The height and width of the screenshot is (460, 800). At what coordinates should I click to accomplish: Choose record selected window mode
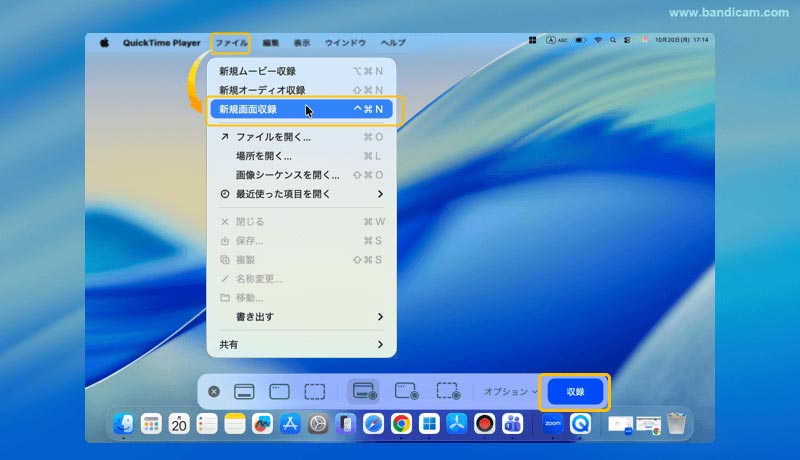(405, 391)
